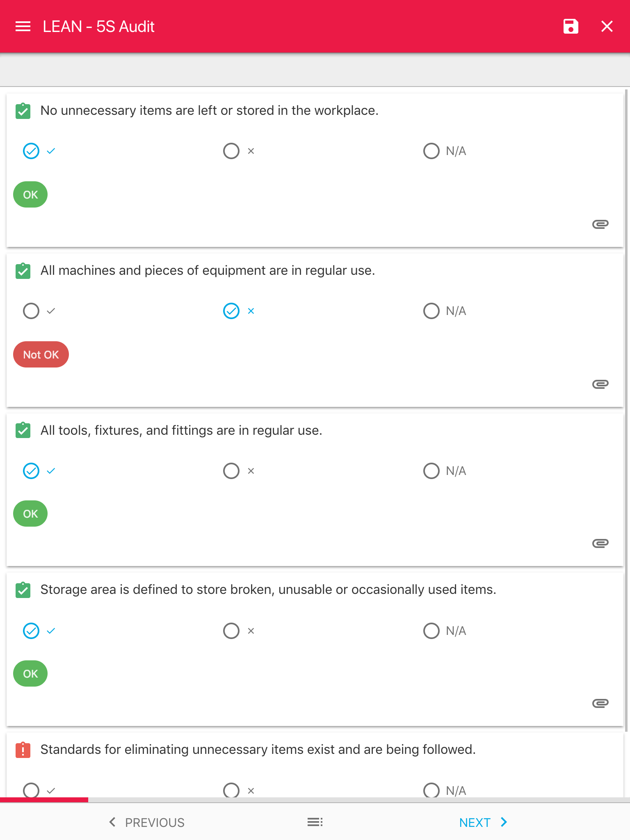Image resolution: width=630 pixels, height=840 pixels.
Task: Open the hamburger navigation menu
Action: pyautogui.click(x=23, y=27)
